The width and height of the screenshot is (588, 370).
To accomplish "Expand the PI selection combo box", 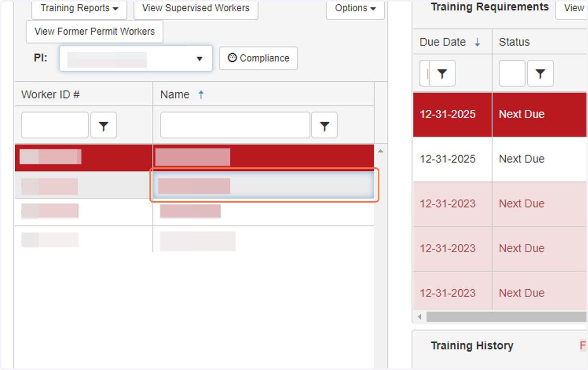I will [136, 58].
